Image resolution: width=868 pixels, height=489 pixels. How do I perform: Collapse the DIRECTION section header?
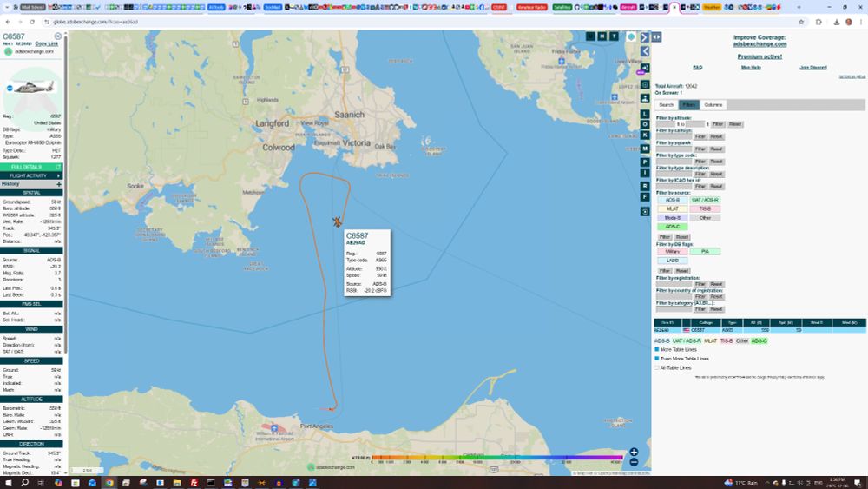tap(31, 444)
